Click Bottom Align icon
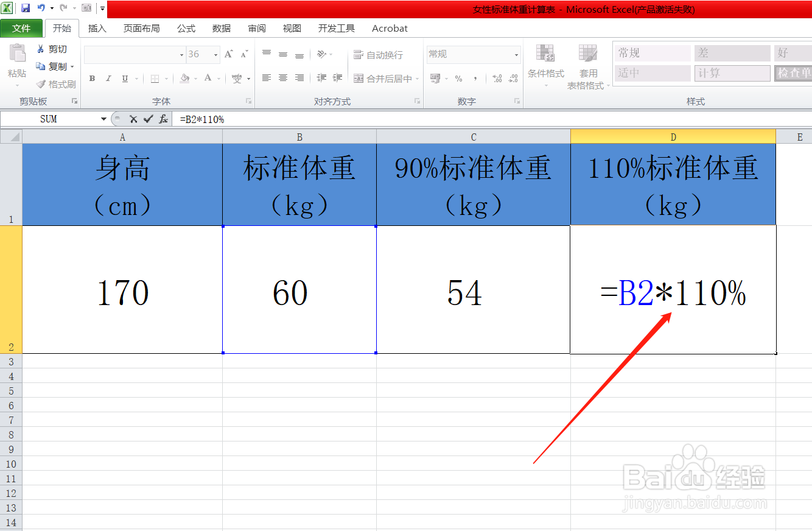 click(299, 54)
